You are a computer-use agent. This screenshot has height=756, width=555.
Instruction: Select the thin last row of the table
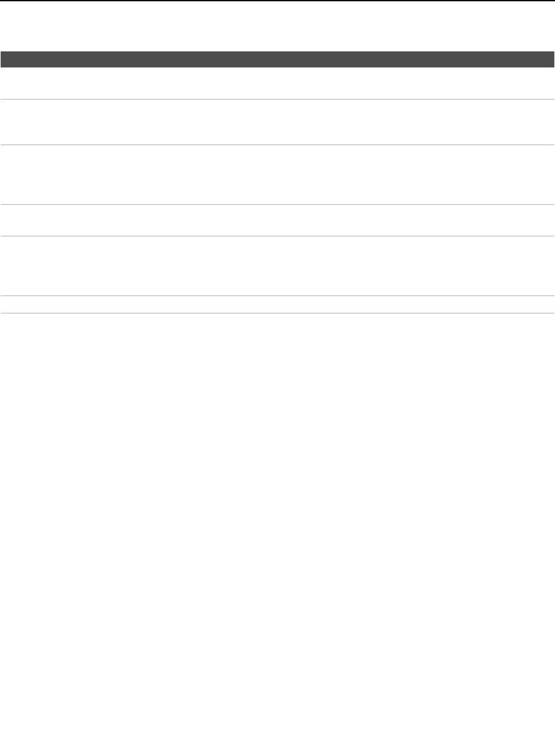(x=277, y=304)
